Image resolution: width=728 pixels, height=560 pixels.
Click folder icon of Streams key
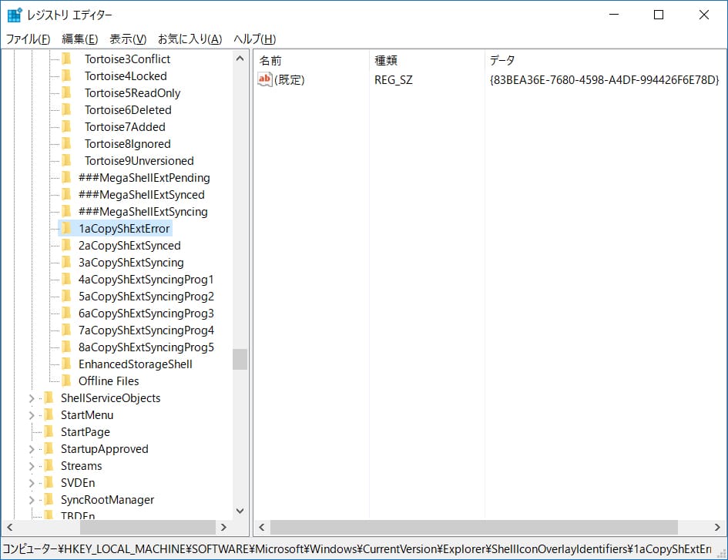pos(49,466)
